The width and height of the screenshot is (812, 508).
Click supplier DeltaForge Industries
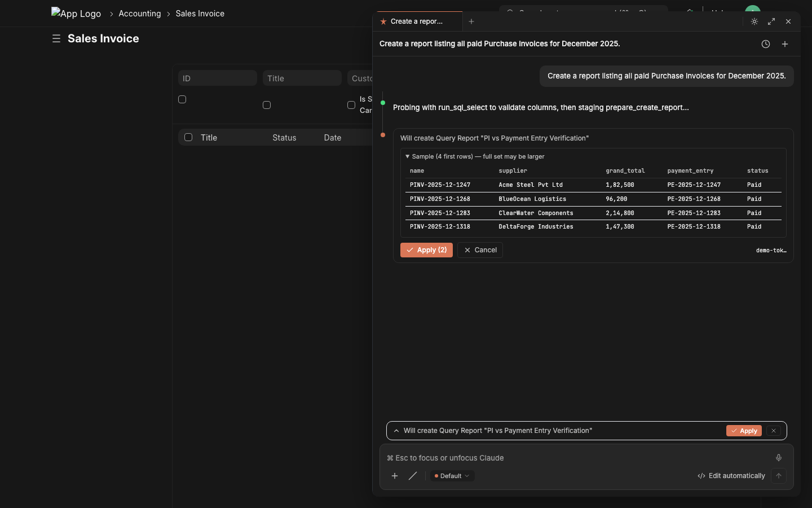[536, 227]
